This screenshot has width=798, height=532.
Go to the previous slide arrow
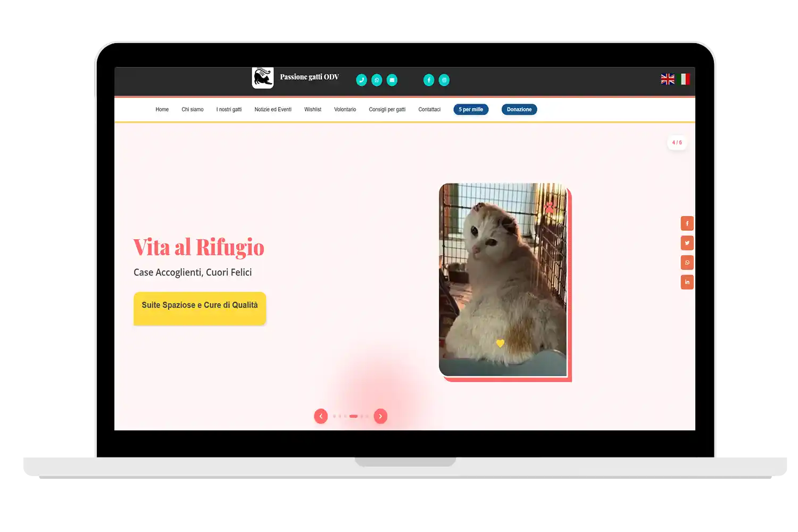321,416
